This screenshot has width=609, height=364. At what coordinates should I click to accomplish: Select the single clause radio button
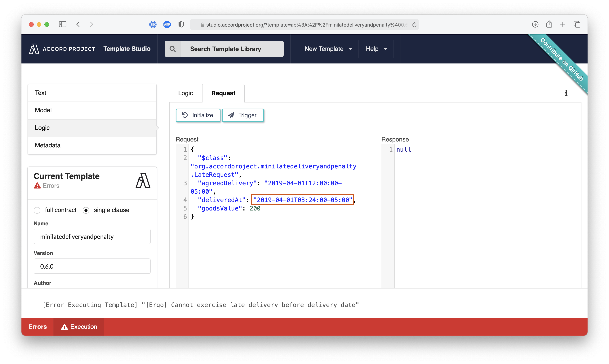point(86,210)
